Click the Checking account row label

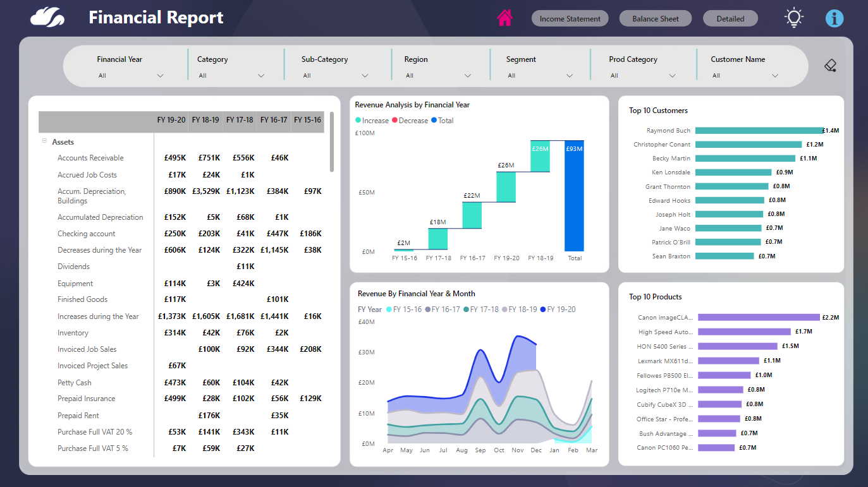[87, 234]
